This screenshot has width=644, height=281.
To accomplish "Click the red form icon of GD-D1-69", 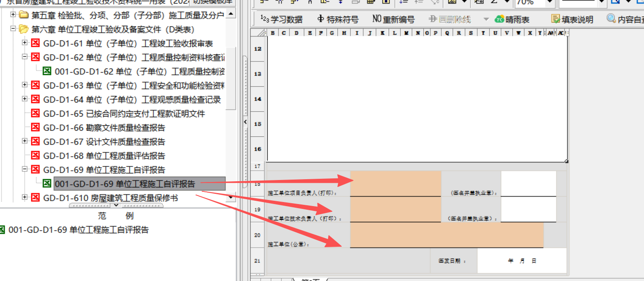I will [x=36, y=169].
